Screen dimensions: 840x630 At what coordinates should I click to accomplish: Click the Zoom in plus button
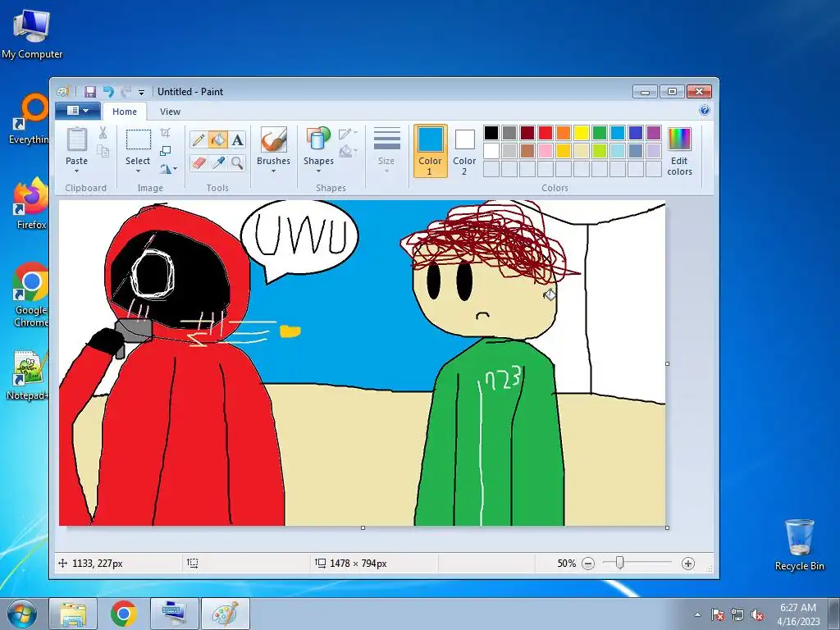pos(688,564)
